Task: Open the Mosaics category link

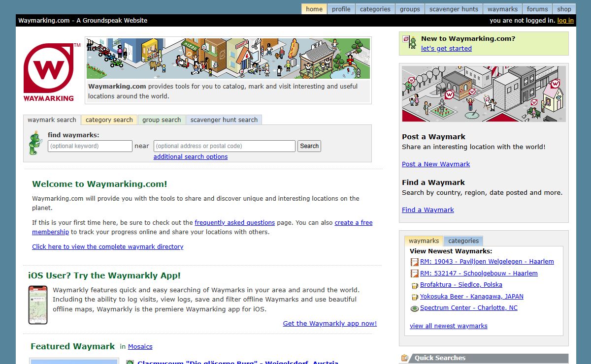Action: (140, 347)
